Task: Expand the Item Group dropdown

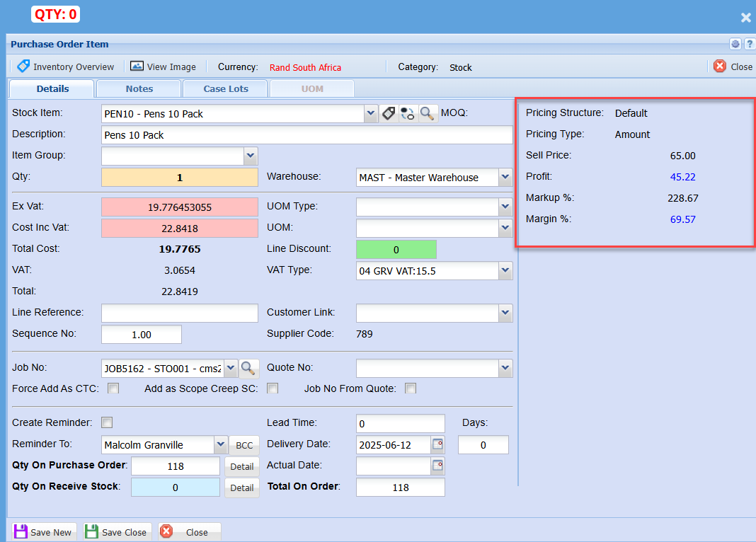Action: click(x=250, y=156)
